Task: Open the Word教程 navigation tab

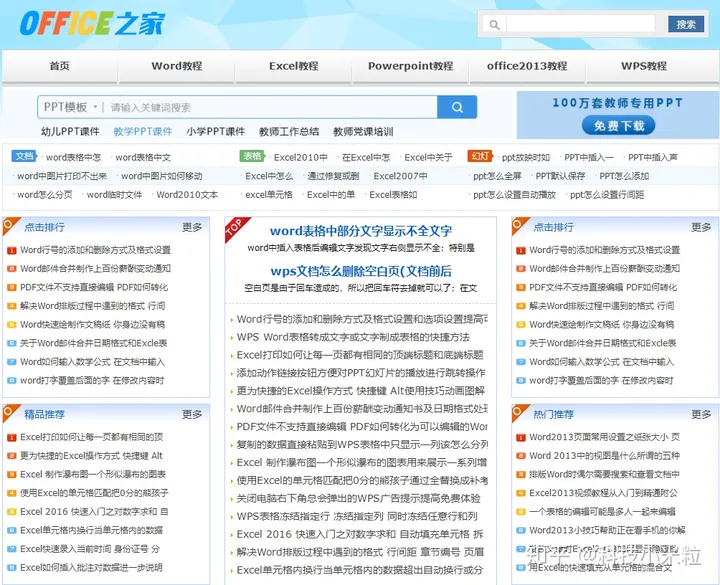Action: 177,66
